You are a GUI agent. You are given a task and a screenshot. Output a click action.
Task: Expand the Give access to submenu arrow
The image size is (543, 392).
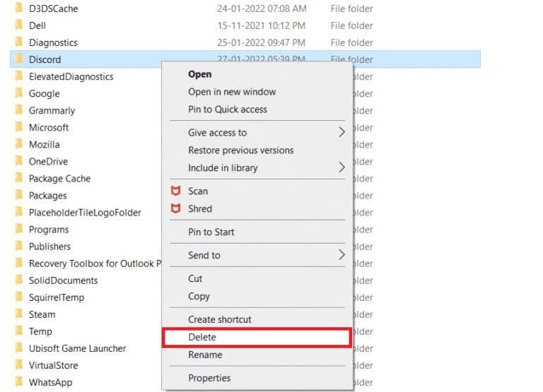[x=341, y=132]
